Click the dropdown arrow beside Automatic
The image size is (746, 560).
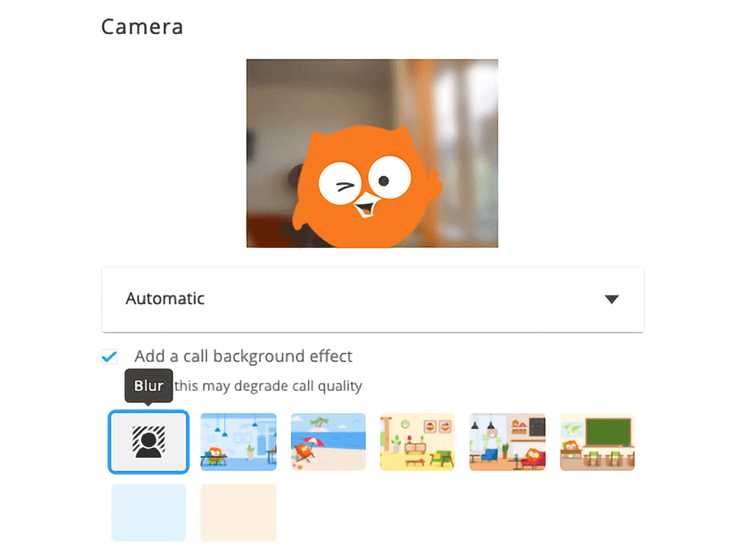pos(611,299)
